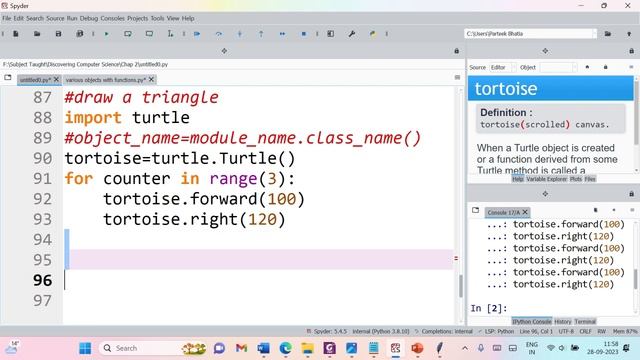Click console pane lock icon
This screenshot has height=360, width=640.
[631, 194]
